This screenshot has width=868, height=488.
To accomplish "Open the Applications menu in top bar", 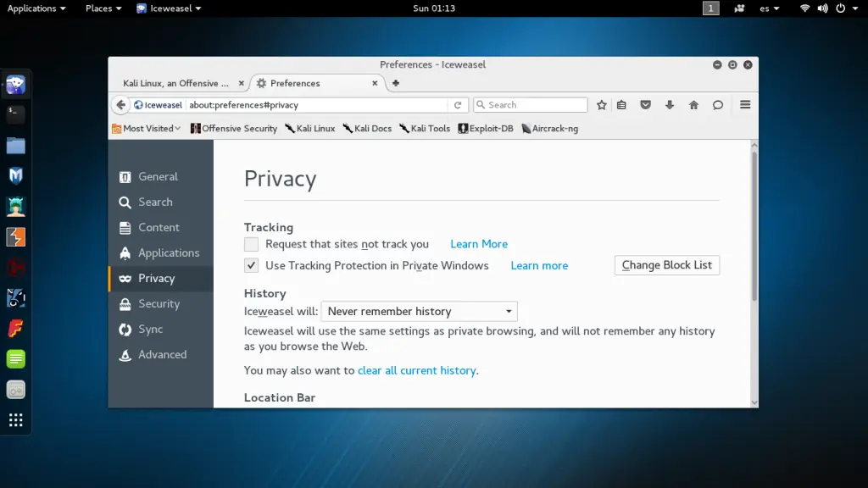I will (x=36, y=8).
